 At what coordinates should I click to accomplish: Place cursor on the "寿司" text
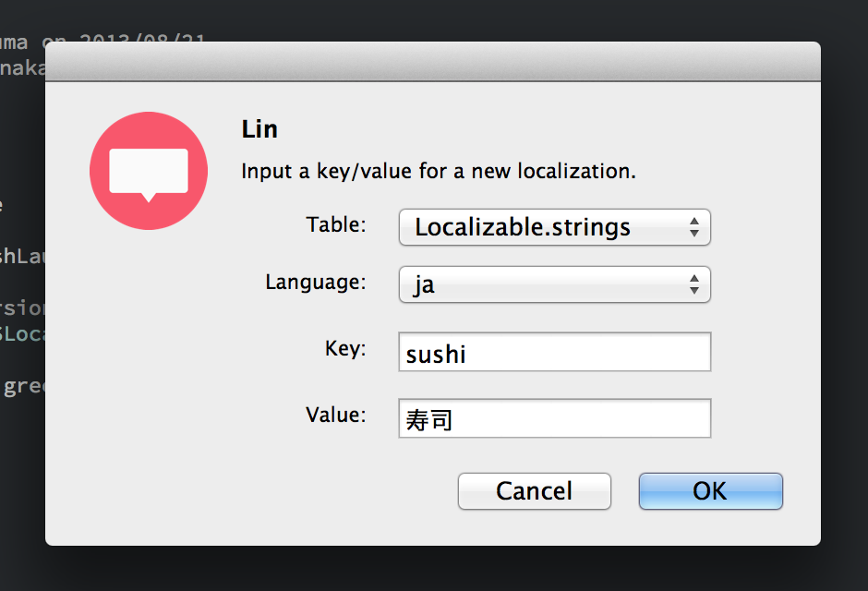click(x=429, y=420)
